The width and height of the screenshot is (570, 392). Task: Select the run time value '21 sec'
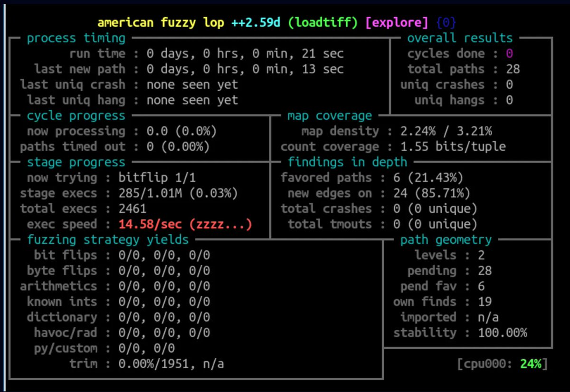[x=322, y=54]
